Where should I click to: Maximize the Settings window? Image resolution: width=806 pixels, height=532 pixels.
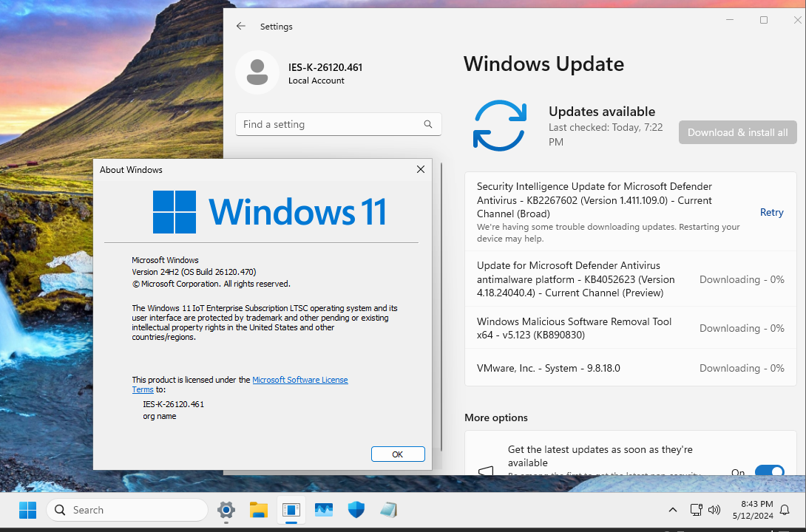764,20
